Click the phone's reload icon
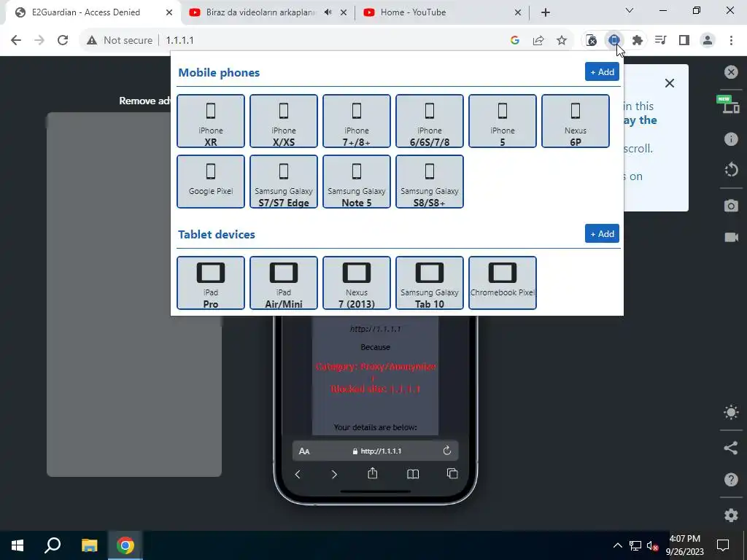This screenshot has width=747, height=560. coord(447,451)
